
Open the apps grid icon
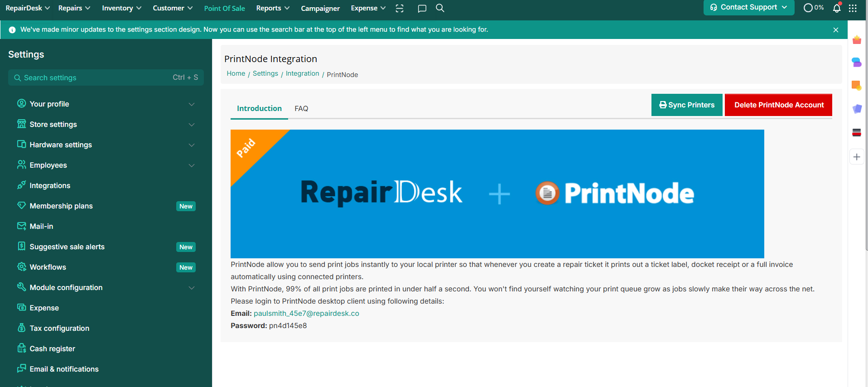[853, 8]
